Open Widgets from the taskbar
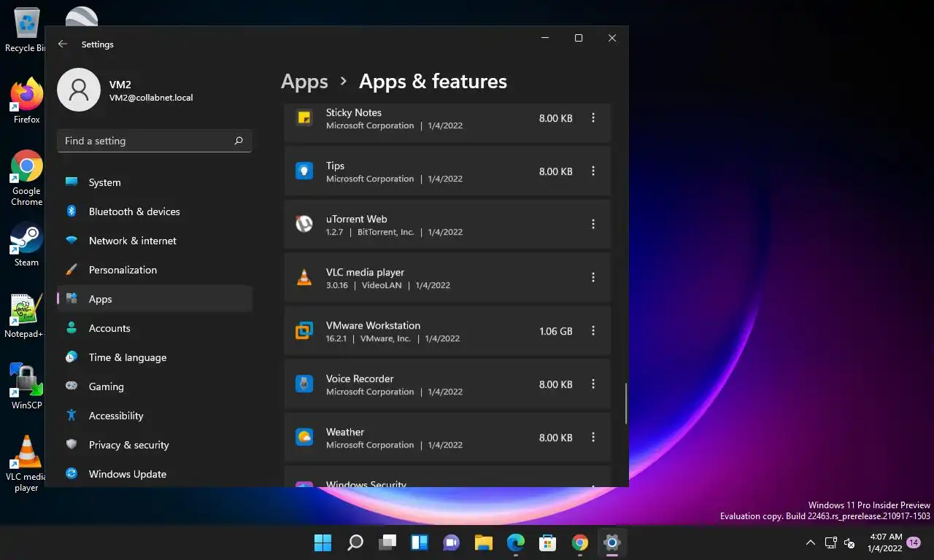Viewport: 934px width, 560px height. 420,542
